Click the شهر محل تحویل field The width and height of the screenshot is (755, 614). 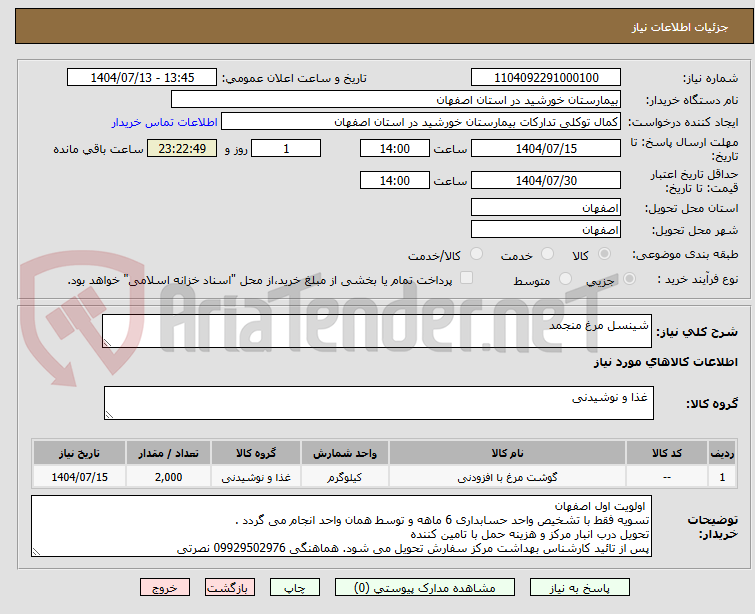[546, 229]
